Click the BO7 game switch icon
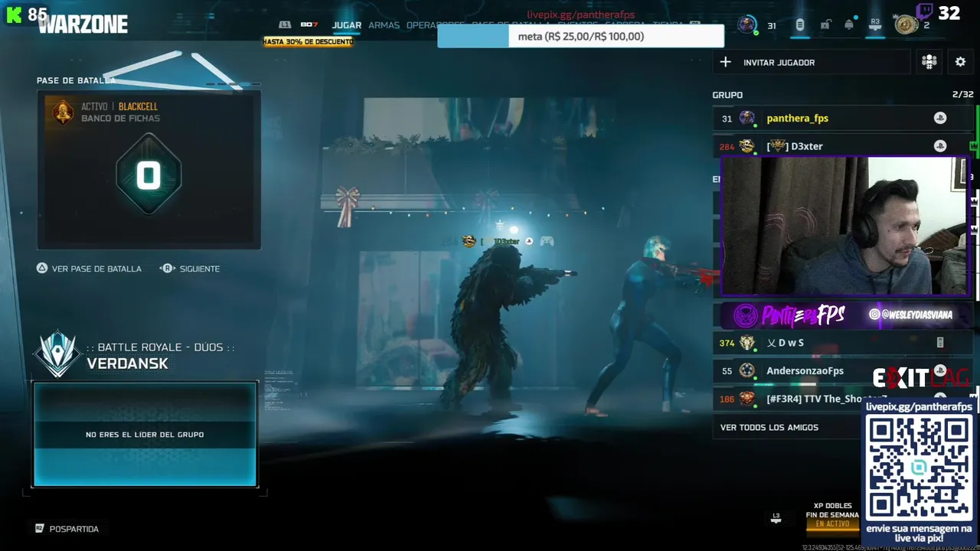This screenshot has width=980, height=551. point(309,25)
